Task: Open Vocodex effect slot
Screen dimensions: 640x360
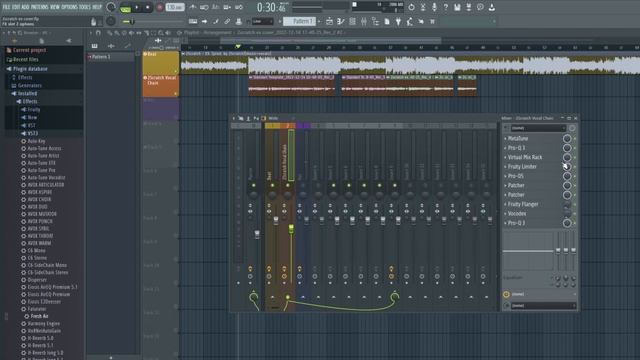Action: click(517, 214)
